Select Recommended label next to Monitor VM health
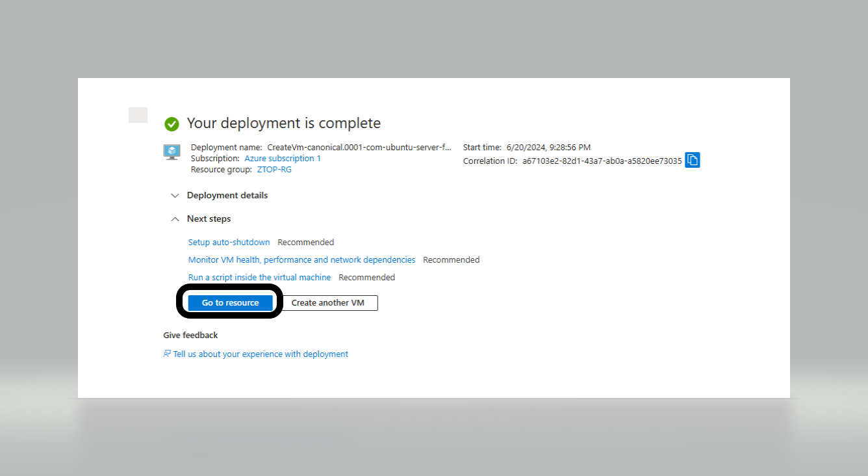The width and height of the screenshot is (868, 476). 451,259
